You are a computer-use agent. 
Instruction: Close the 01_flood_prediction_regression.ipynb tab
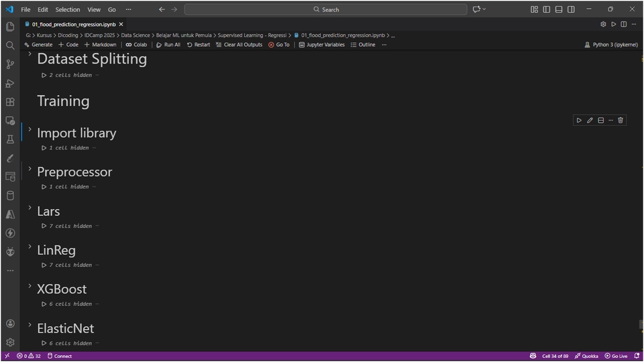(x=121, y=24)
